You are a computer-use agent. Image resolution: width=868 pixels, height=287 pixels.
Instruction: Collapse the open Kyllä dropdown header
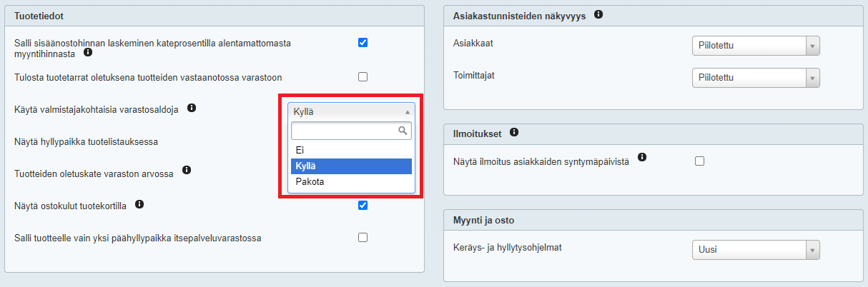click(x=352, y=111)
